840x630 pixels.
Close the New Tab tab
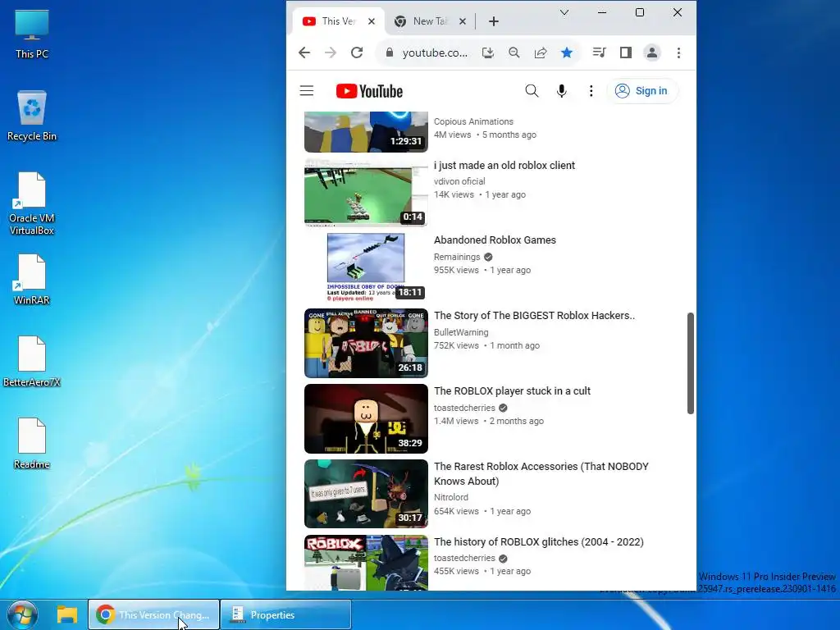[x=463, y=21]
